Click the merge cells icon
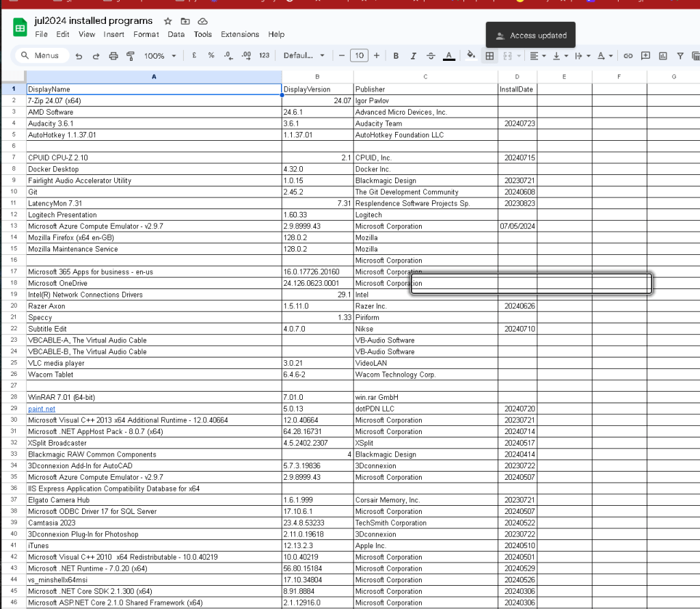Image resolution: width=700 pixels, height=609 pixels. click(x=508, y=56)
